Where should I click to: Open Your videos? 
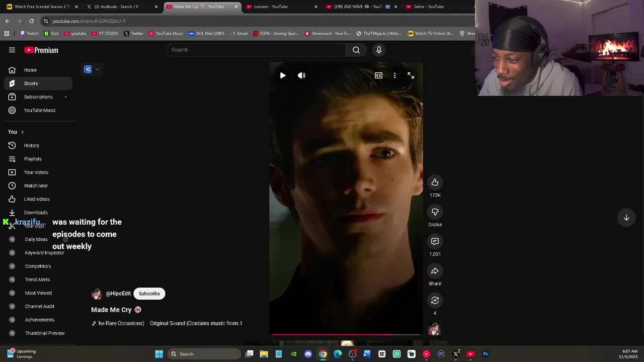pos(38,172)
